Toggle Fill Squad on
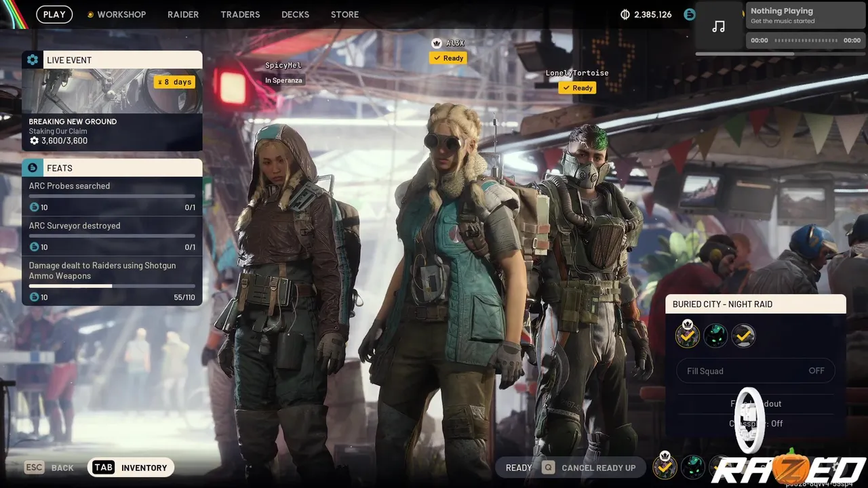The height and width of the screenshot is (488, 868). (x=755, y=371)
